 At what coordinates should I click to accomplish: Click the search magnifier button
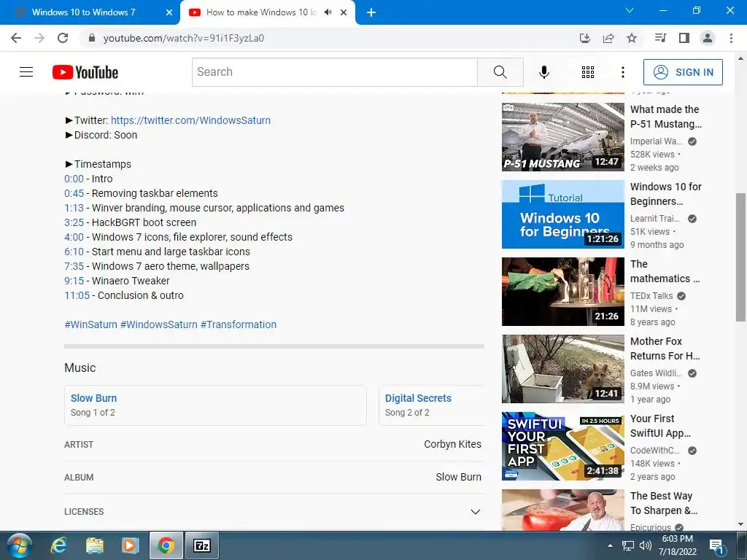tap(500, 72)
